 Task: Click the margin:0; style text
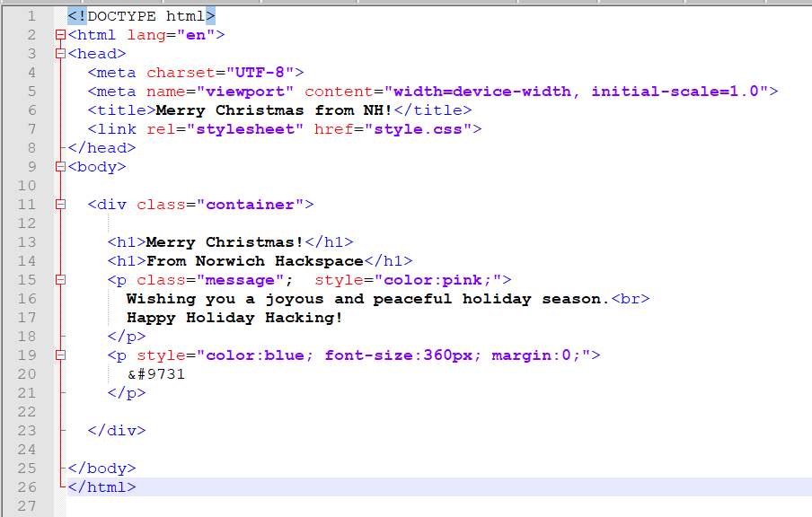click(536, 355)
